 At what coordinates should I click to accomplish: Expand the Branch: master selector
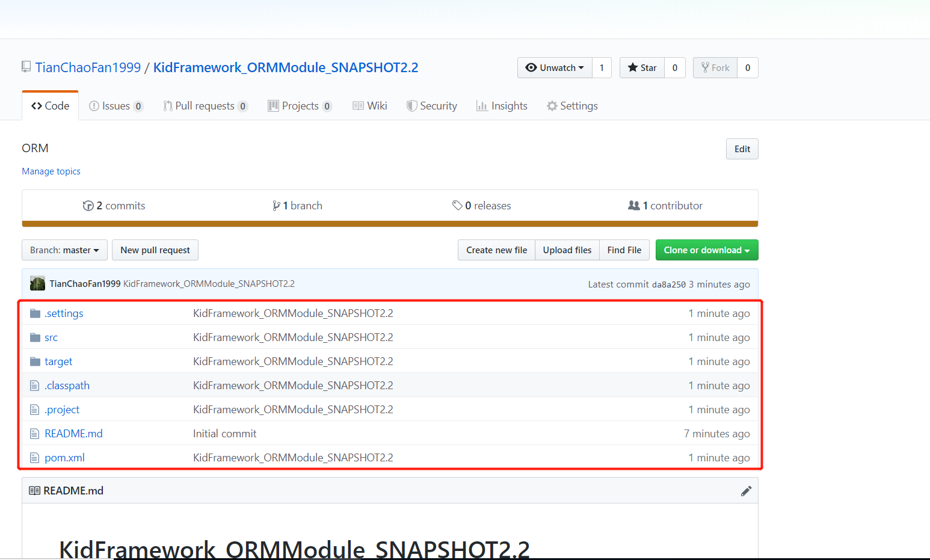pos(64,250)
